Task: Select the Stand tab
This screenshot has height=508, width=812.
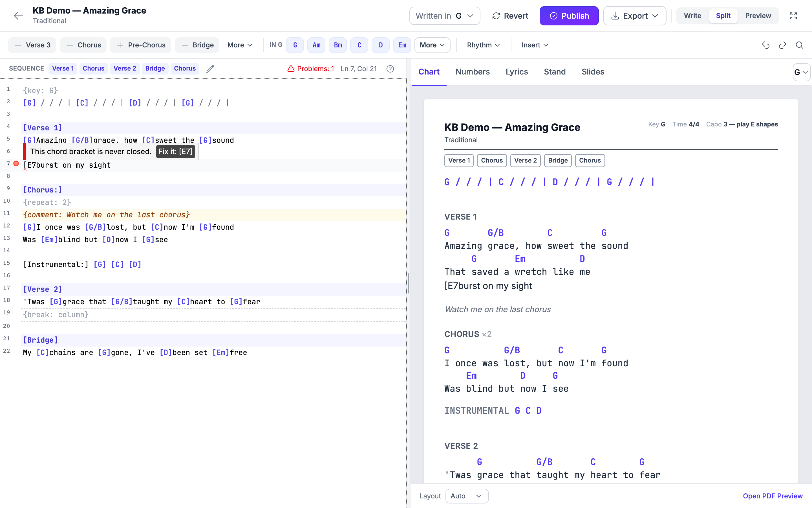Action: (x=555, y=72)
